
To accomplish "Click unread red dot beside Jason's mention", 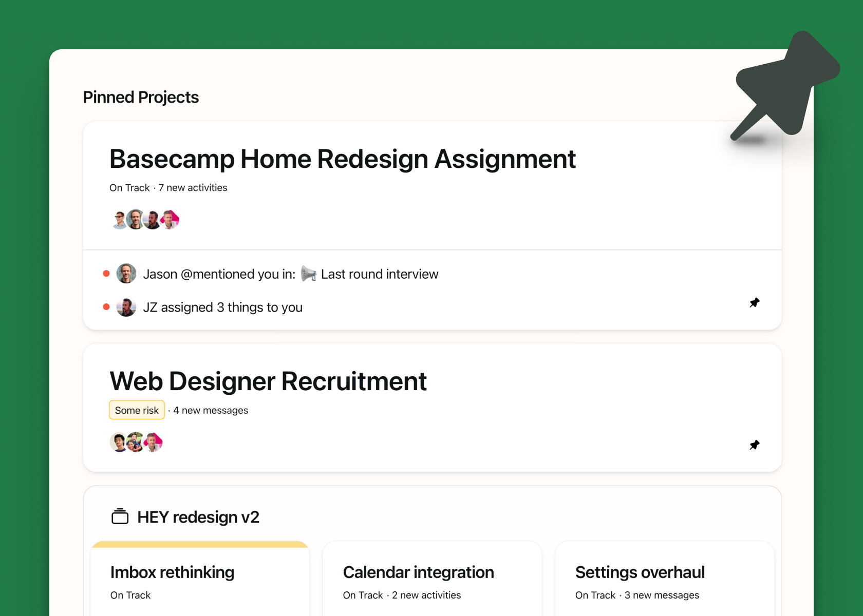I will (x=106, y=274).
